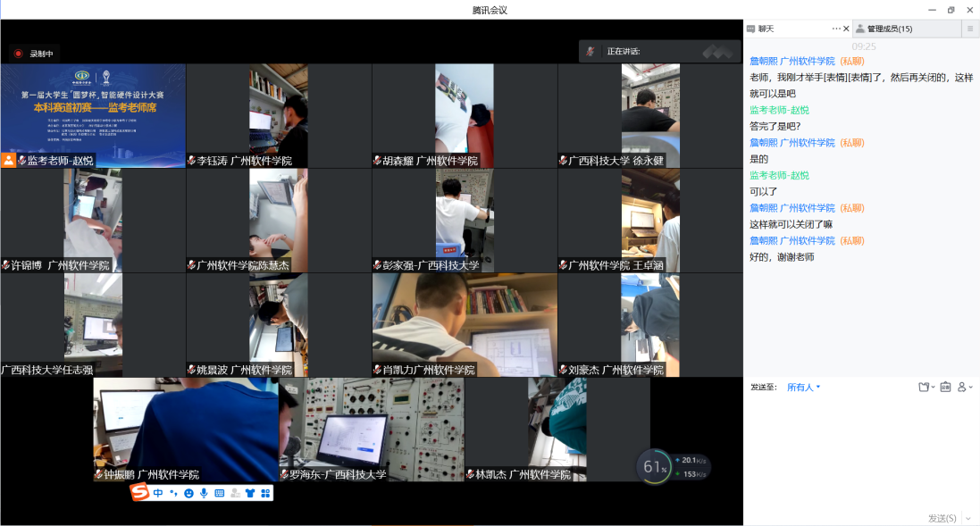The width and height of the screenshot is (980, 526).
Task: Click the 09:25 chat timestamp
Action: 864,46
